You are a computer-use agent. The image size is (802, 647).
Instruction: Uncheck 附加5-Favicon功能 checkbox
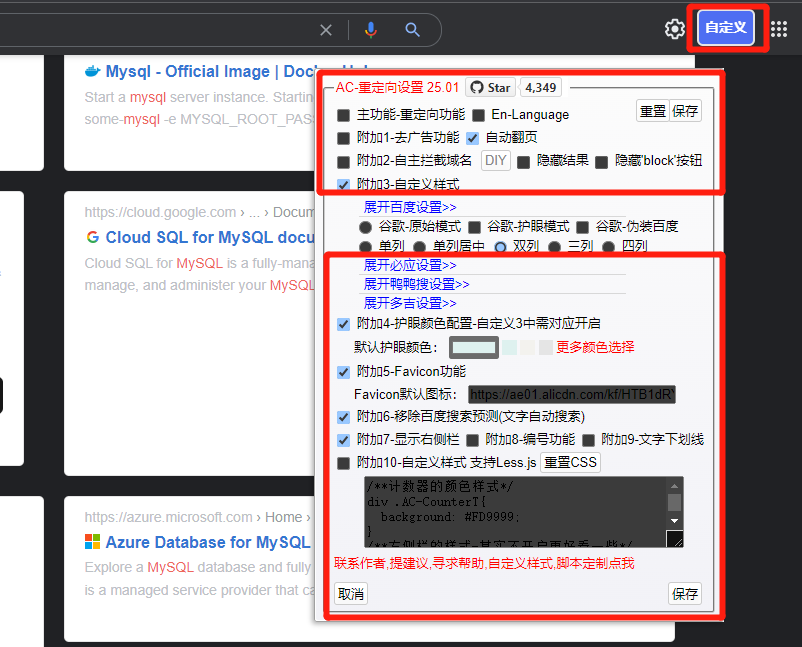(344, 372)
